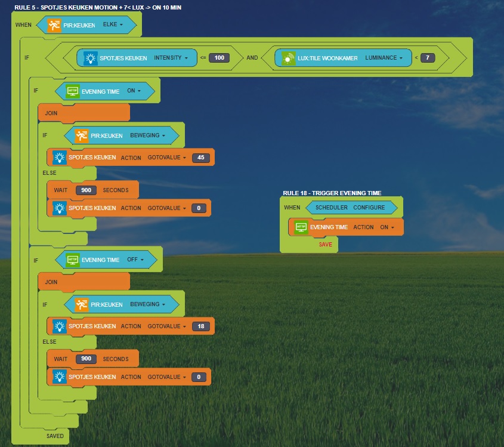Click the light bulb icon beside INTENSITY

point(90,58)
